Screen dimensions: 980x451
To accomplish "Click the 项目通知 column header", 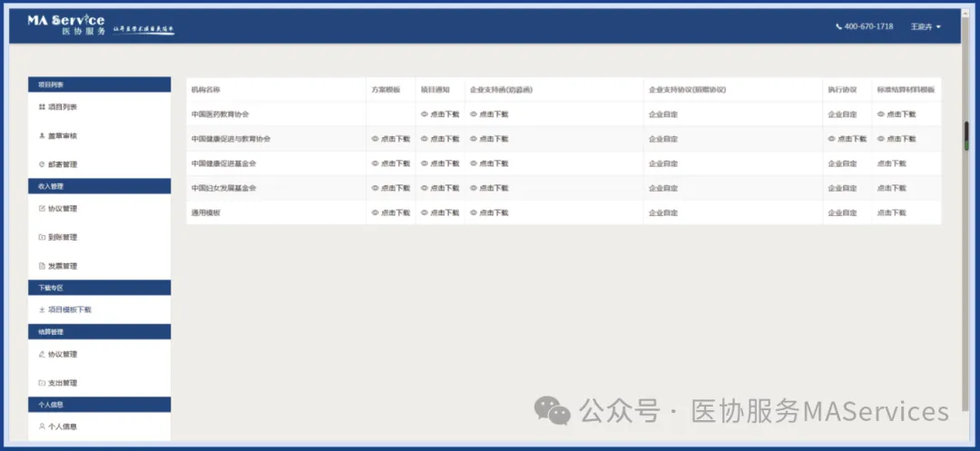I will click(x=435, y=90).
